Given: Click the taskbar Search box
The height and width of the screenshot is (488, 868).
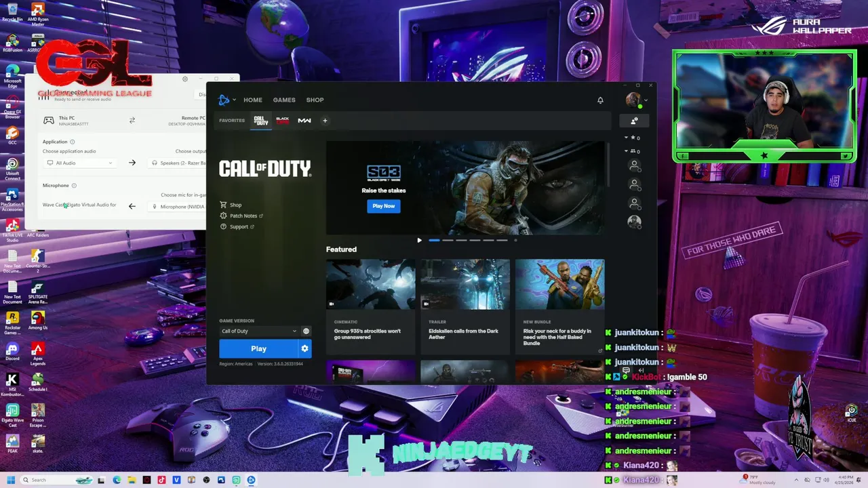Looking at the screenshot, I should coord(58,480).
